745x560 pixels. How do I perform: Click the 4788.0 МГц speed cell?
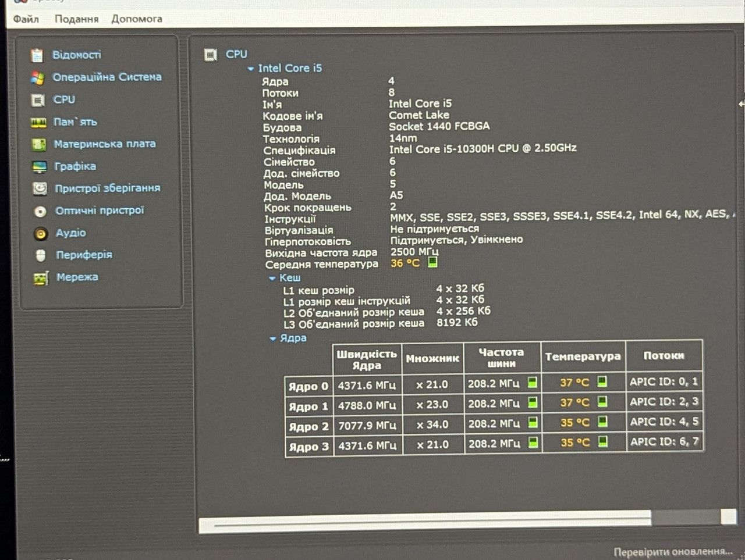367,405
